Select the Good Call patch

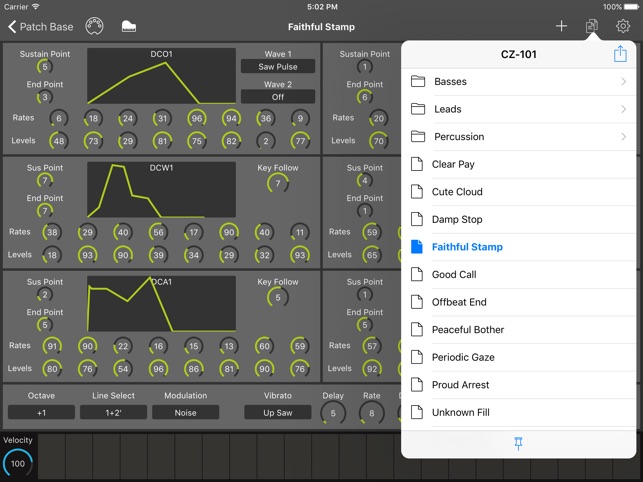(519, 274)
